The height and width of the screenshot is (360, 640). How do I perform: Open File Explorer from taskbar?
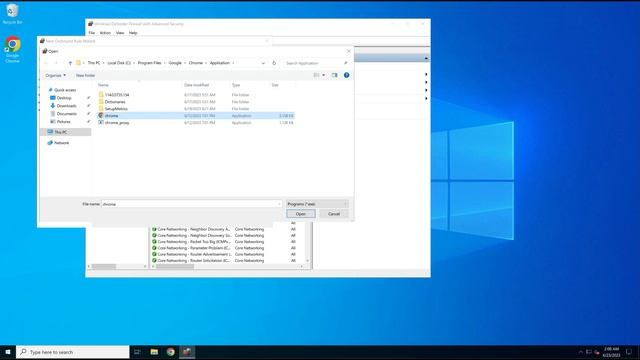[x=154, y=352]
